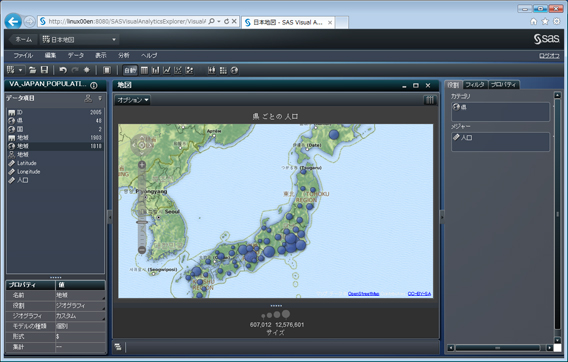Select the Latitude measure item
Screen dimensions: 568x362
(55, 163)
